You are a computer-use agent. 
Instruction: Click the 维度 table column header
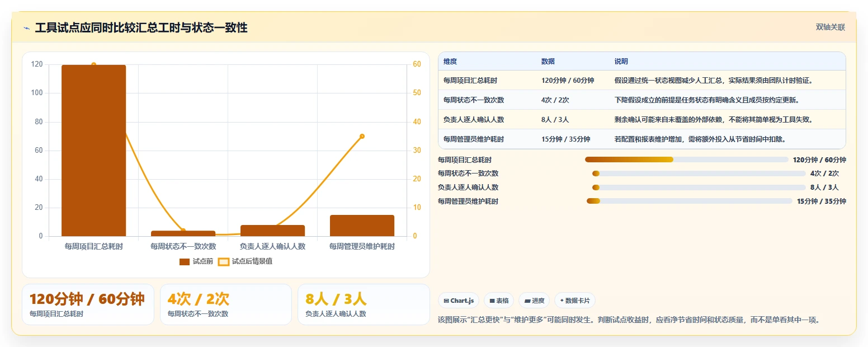coord(450,62)
